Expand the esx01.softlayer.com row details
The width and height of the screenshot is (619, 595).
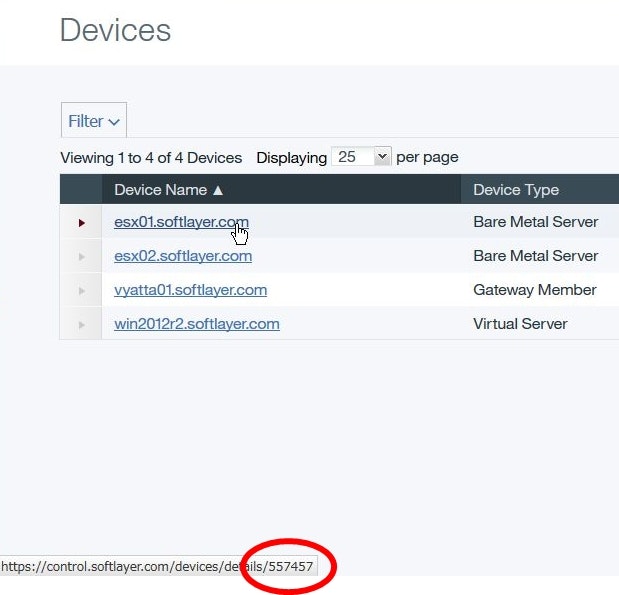tap(82, 223)
